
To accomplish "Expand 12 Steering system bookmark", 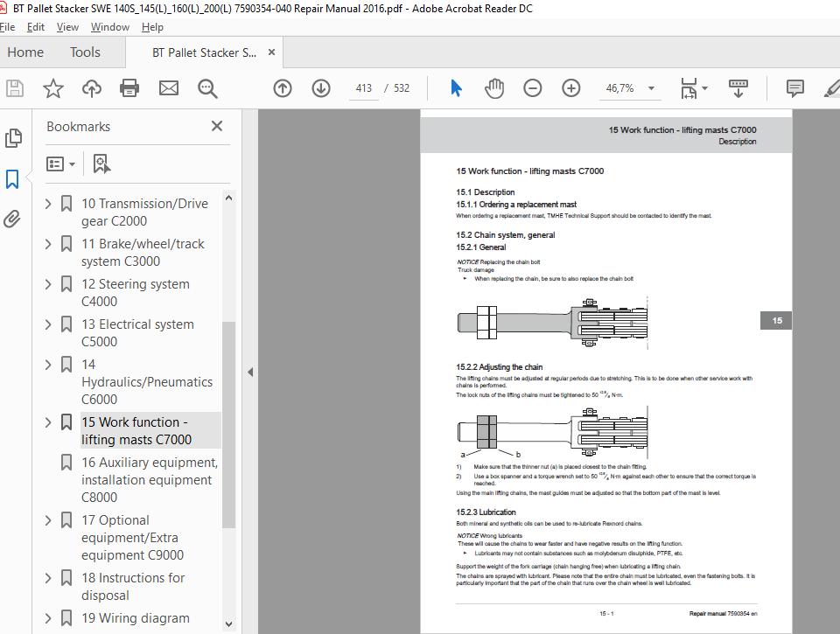I will point(48,284).
